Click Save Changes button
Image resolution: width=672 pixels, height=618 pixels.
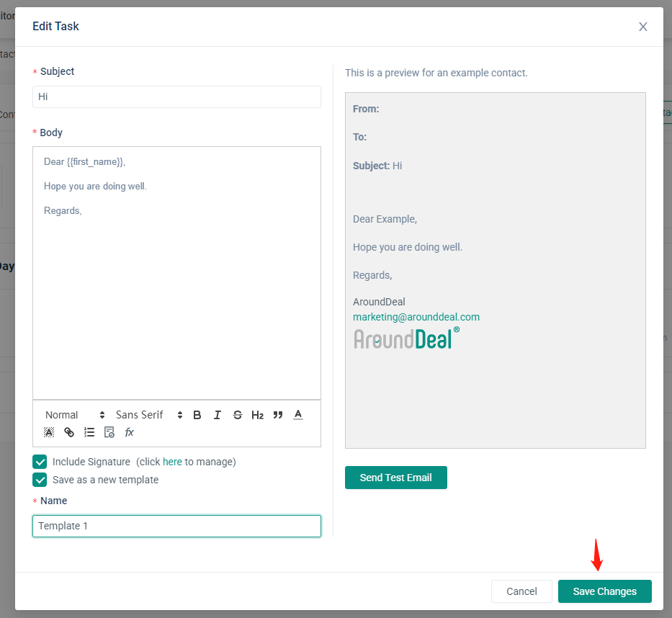tap(604, 591)
